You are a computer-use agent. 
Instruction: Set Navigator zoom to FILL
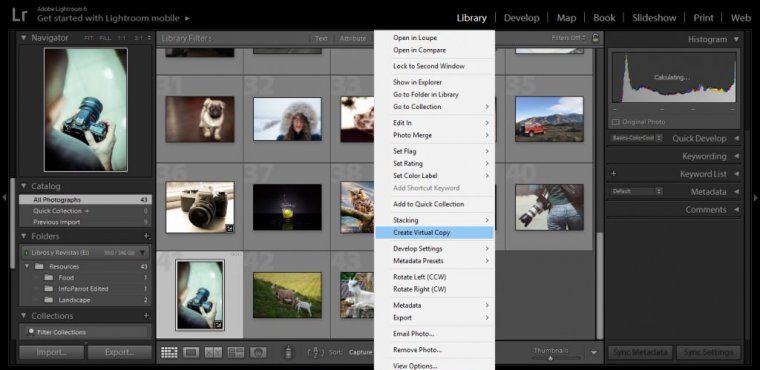point(105,38)
